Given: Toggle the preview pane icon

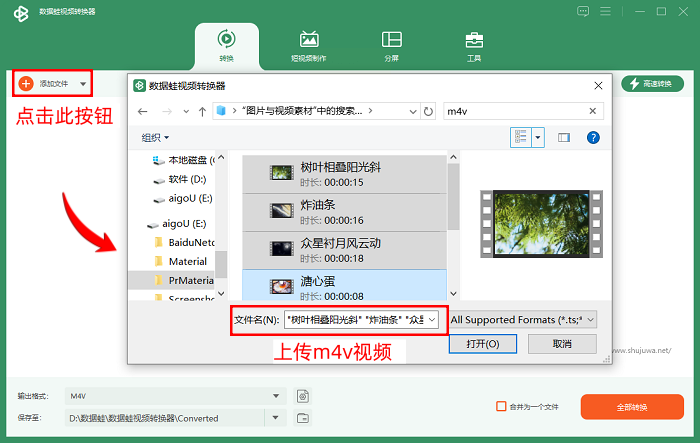Looking at the screenshot, I should [564, 138].
